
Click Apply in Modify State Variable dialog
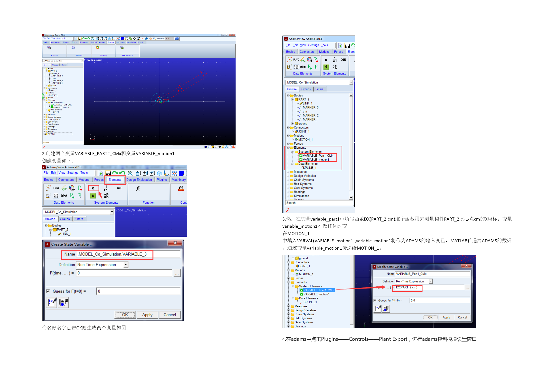tap(446, 317)
